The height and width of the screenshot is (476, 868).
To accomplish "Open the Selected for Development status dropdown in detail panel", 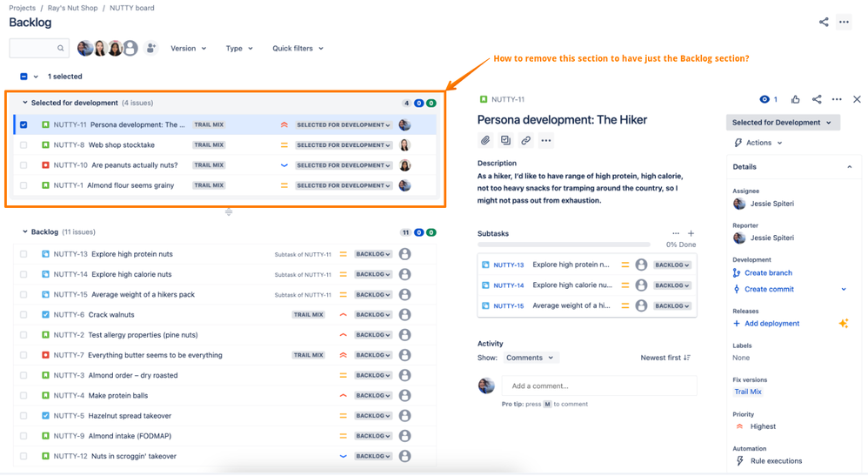I will click(783, 123).
